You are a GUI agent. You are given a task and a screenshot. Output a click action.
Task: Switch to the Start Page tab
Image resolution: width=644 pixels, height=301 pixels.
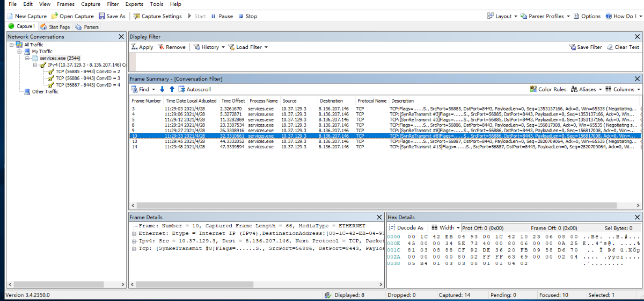55,26
